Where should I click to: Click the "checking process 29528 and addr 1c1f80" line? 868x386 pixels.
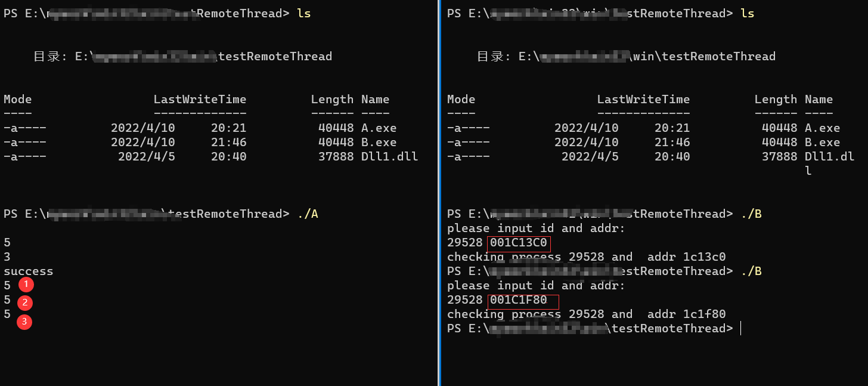(586, 314)
